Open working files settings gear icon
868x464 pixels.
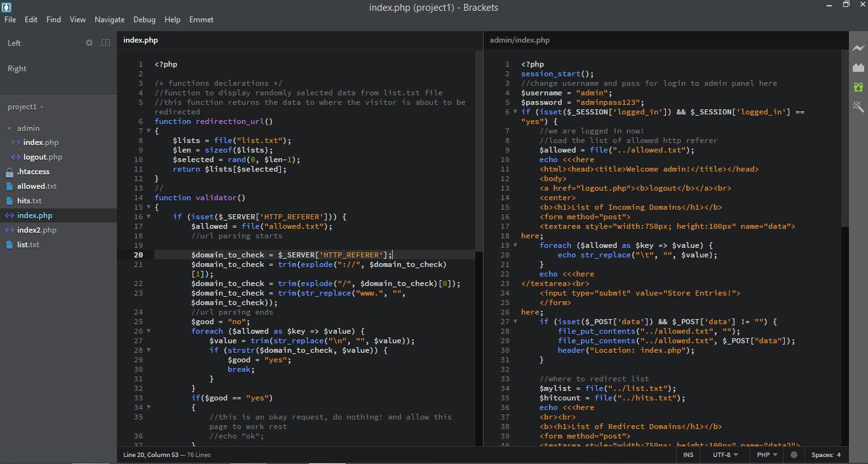(x=88, y=43)
